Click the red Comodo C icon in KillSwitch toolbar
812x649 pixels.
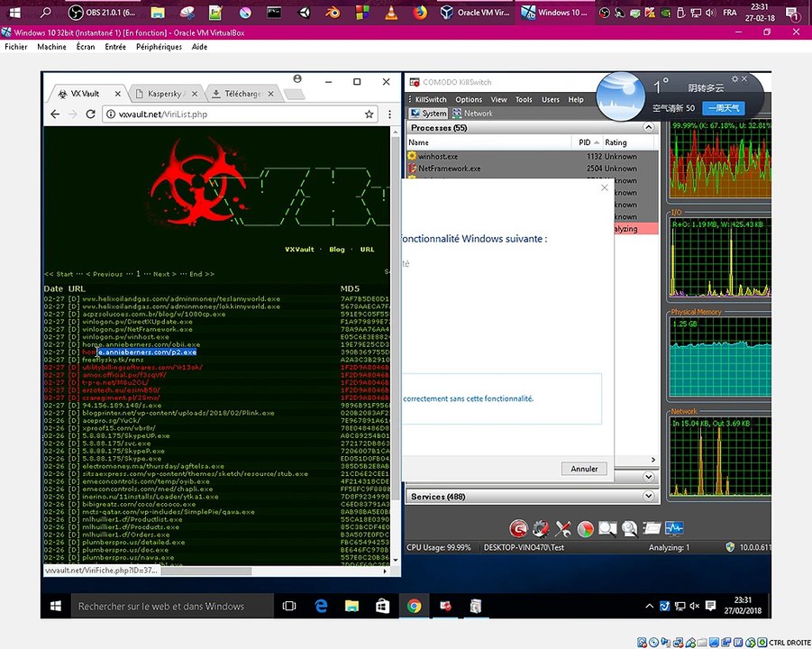518,528
